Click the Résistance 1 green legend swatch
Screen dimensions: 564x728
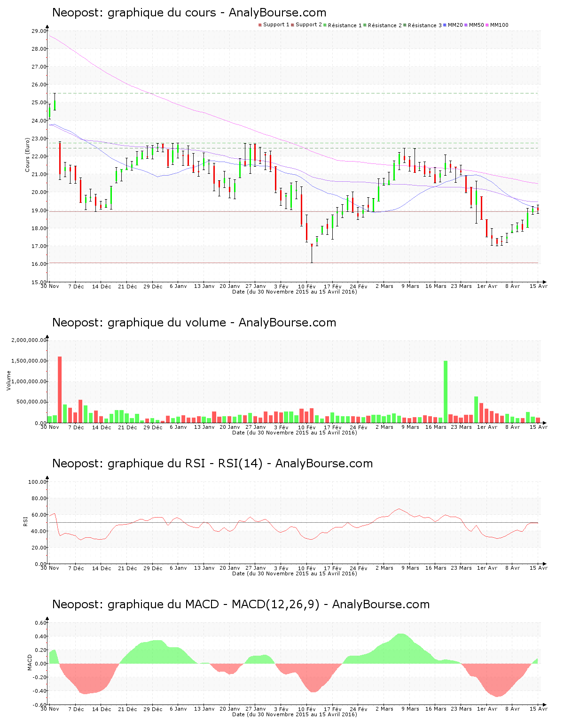tap(325, 25)
